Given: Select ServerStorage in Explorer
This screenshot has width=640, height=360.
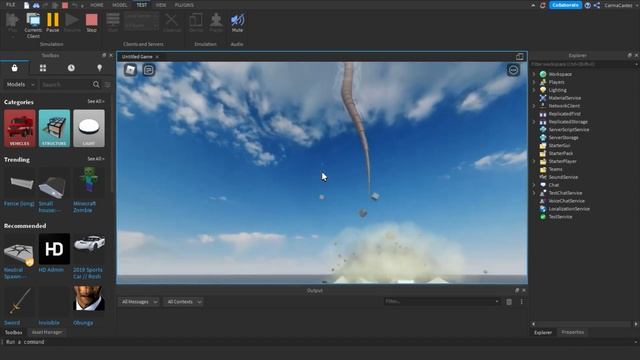Looking at the screenshot, I should click(563, 138).
